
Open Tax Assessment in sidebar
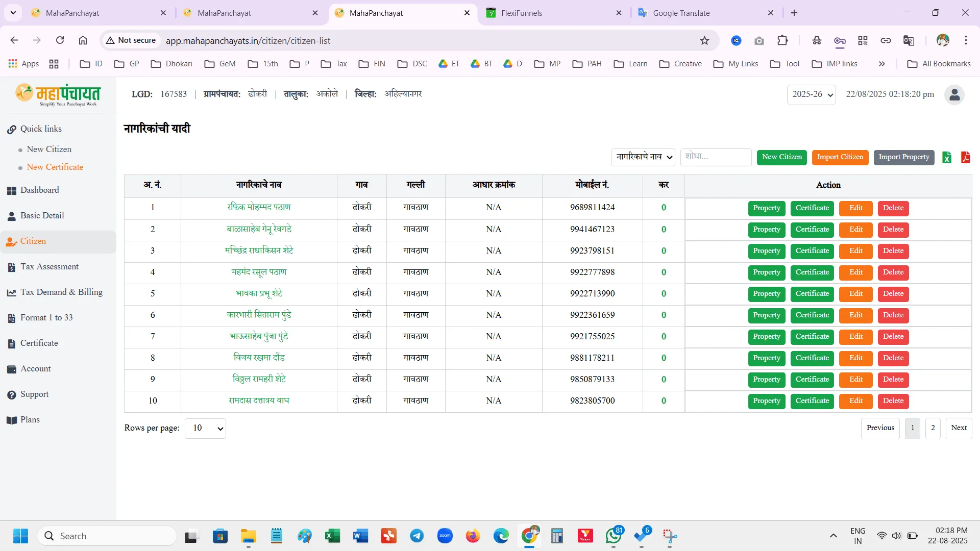pyautogui.click(x=49, y=267)
